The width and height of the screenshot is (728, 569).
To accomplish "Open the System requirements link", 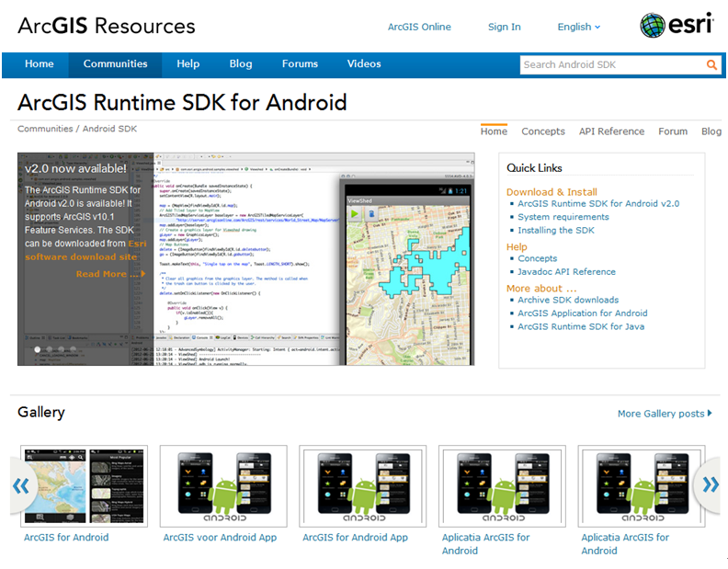I will [563, 217].
